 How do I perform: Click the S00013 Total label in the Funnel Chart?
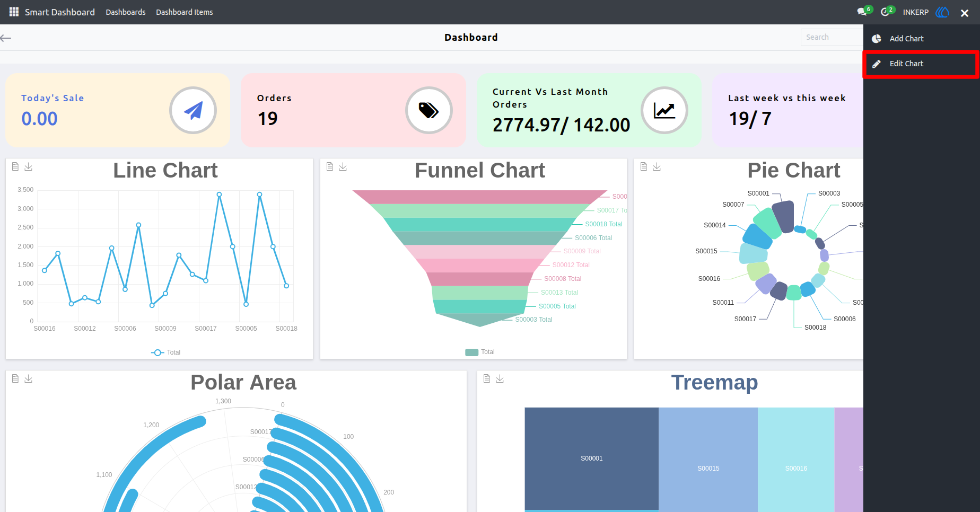click(x=559, y=293)
